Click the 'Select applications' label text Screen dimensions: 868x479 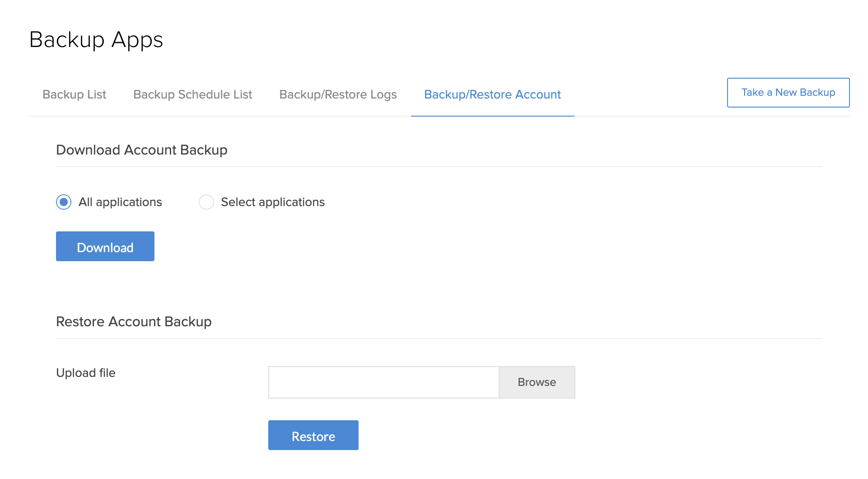(x=273, y=202)
